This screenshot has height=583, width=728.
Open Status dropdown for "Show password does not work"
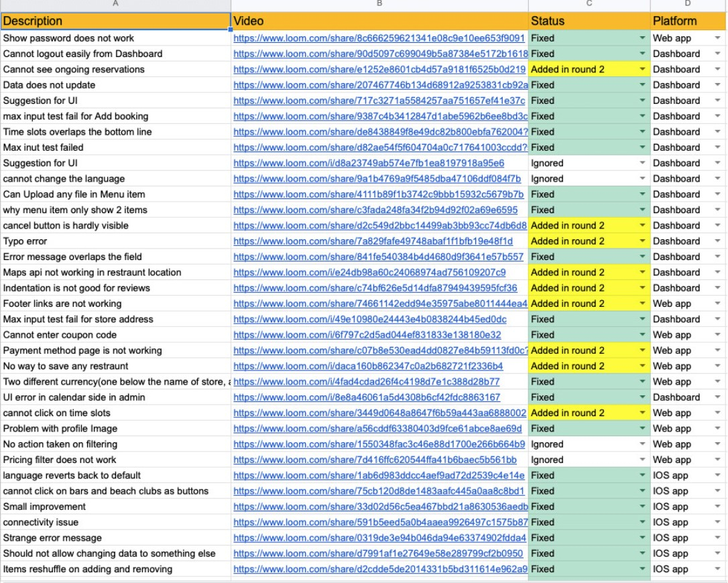643,38
